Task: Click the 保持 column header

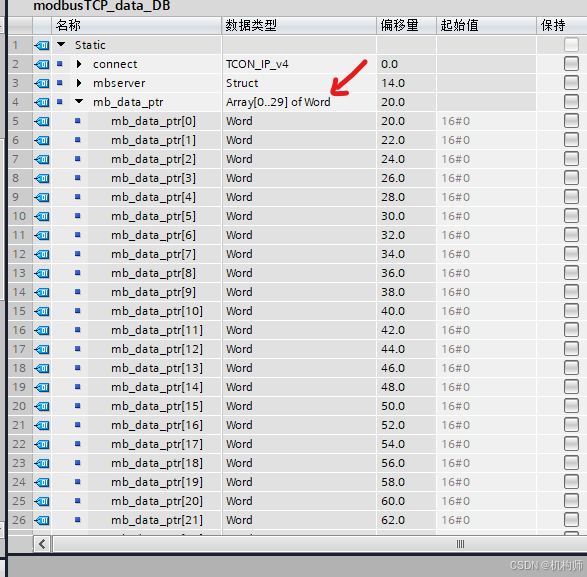Action: click(x=562, y=25)
